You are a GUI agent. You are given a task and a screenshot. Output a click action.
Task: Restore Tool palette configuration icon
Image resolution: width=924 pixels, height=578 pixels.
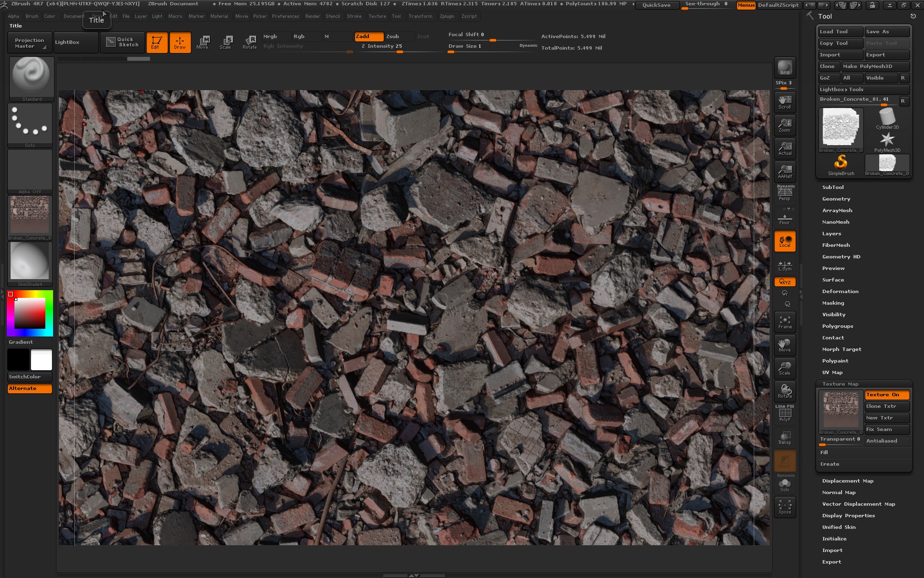tap(913, 16)
